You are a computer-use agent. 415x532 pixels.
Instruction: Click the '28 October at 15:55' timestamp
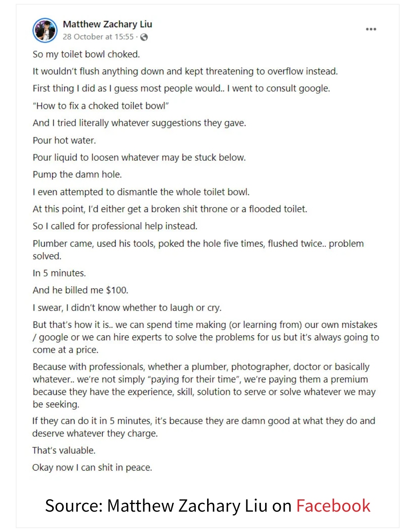click(x=98, y=37)
